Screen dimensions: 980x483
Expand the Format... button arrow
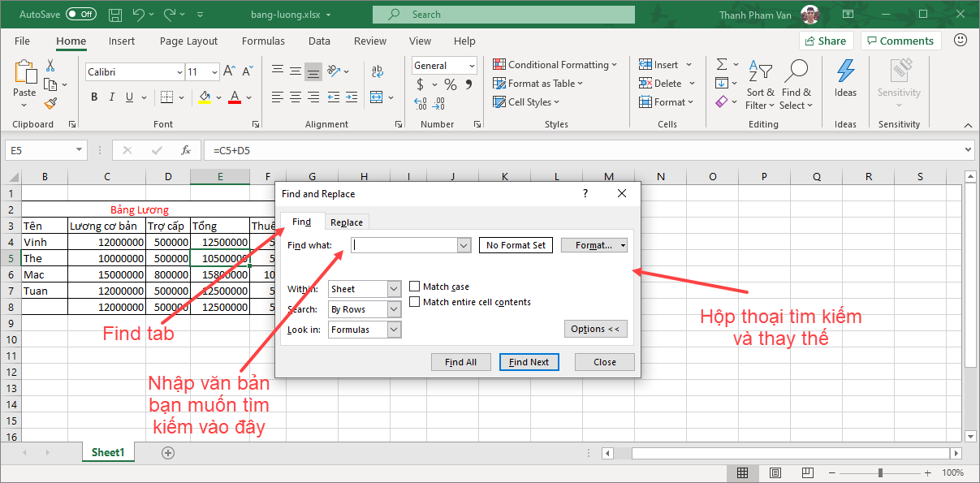click(623, 245)
